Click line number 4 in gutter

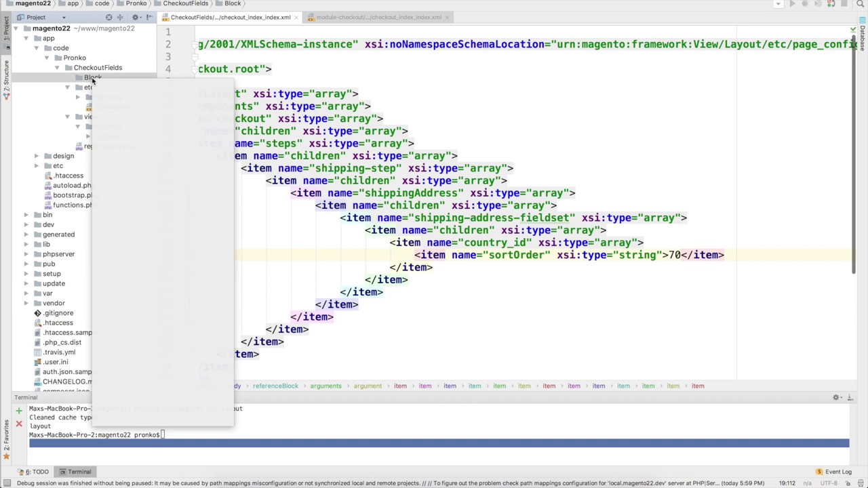[167, 69]
